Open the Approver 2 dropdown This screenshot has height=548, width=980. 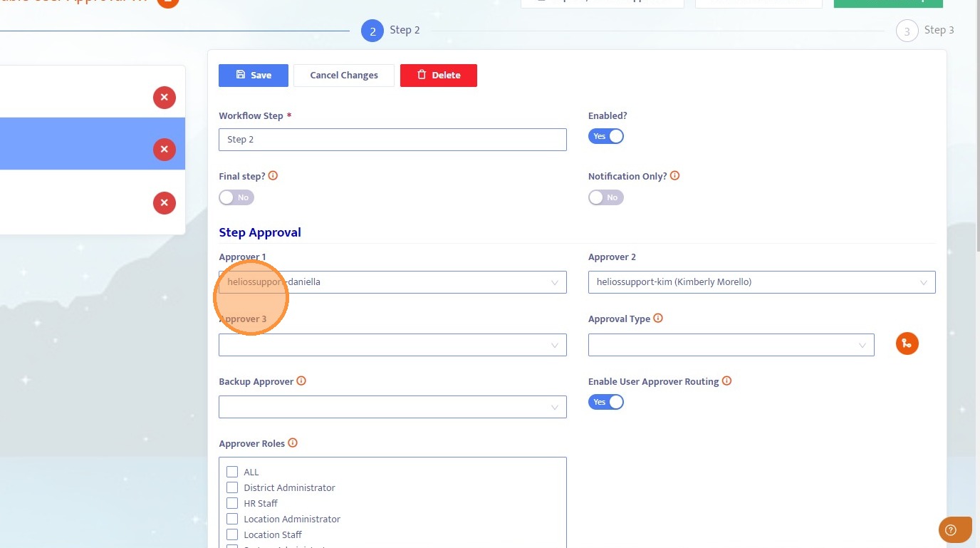[761, 282]
